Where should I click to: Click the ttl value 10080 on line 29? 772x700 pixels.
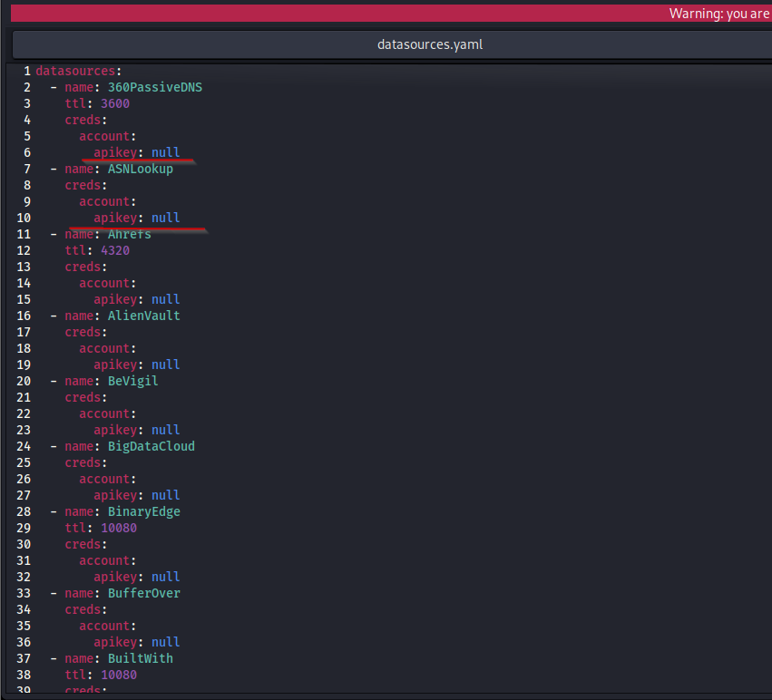tap(119, 528)
